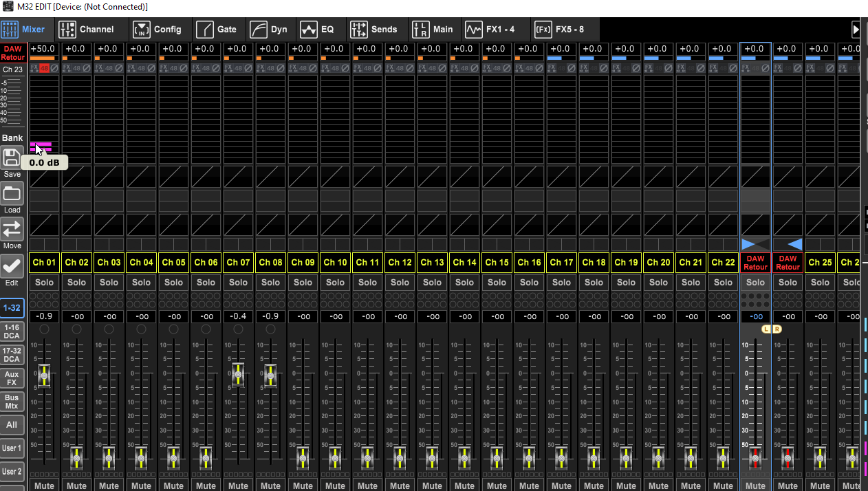Click the Load folder icon

click(x=12, y=193)
